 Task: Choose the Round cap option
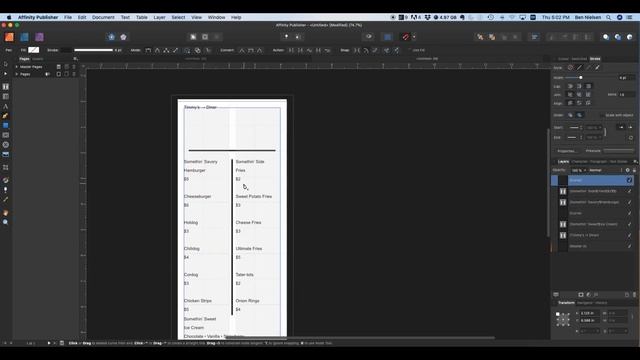tap(570, 86)
